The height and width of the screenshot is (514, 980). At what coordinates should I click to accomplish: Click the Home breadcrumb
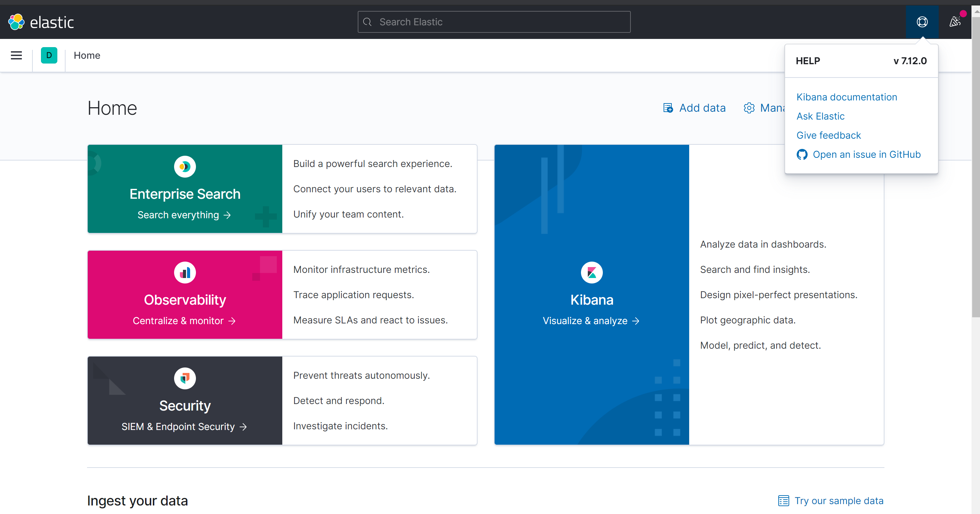pyautogui.click(x=87, y=56)
